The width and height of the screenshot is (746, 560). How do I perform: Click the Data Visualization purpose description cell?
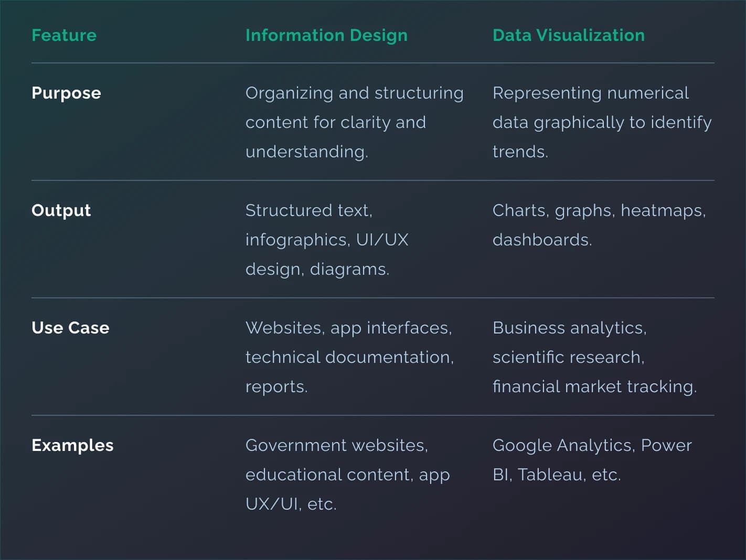click(x=601, y=122)
